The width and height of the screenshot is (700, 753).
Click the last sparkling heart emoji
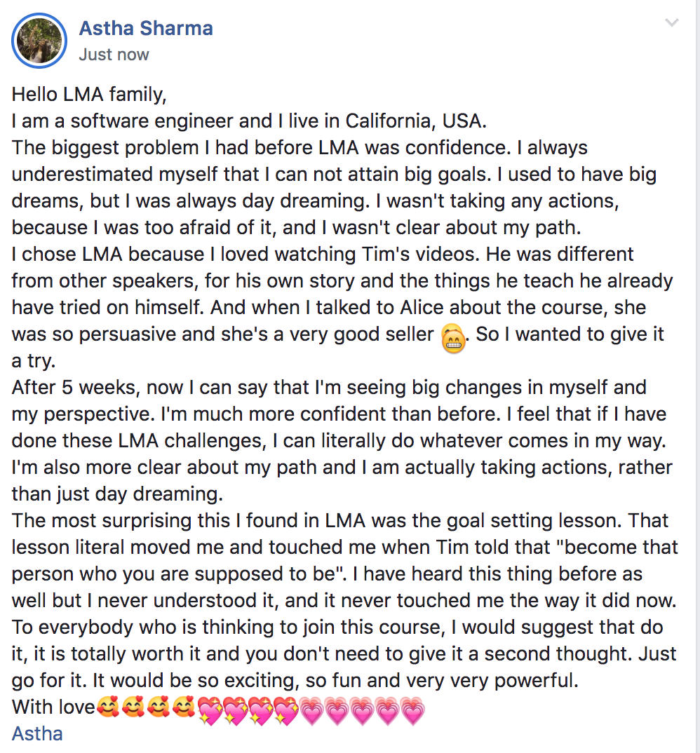point(285,710)
